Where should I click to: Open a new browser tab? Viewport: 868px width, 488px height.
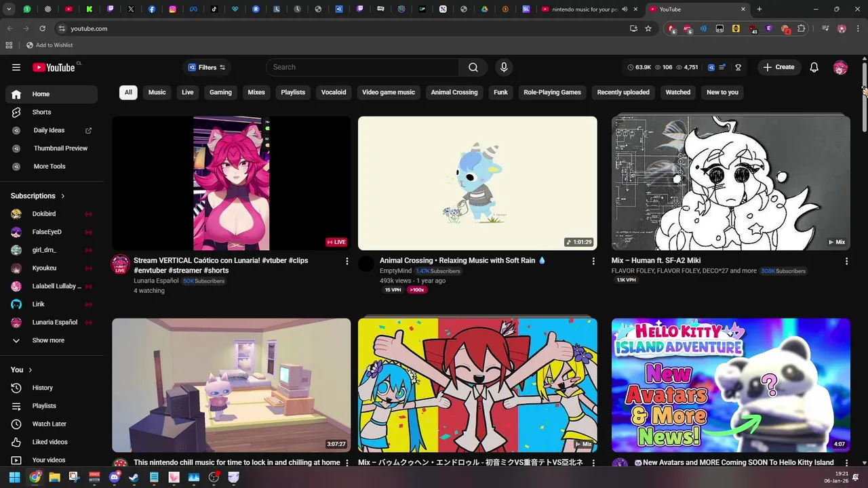(x=759, y=9)
